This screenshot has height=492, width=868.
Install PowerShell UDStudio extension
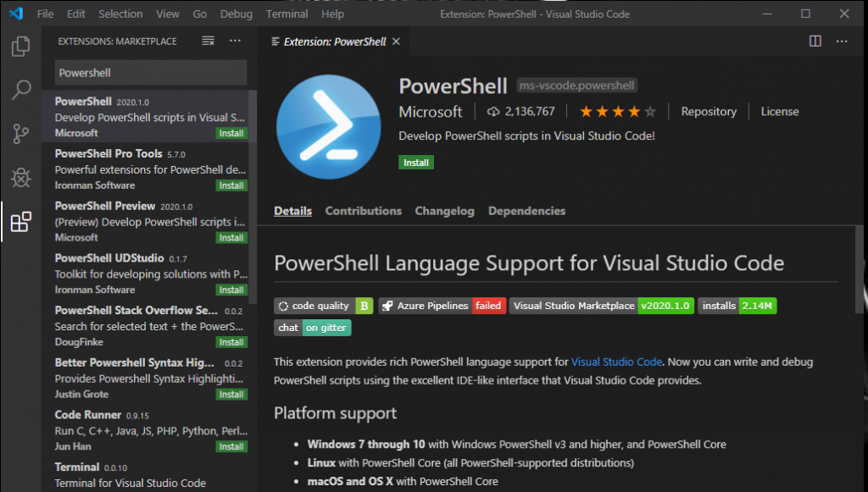coord(231,290)
